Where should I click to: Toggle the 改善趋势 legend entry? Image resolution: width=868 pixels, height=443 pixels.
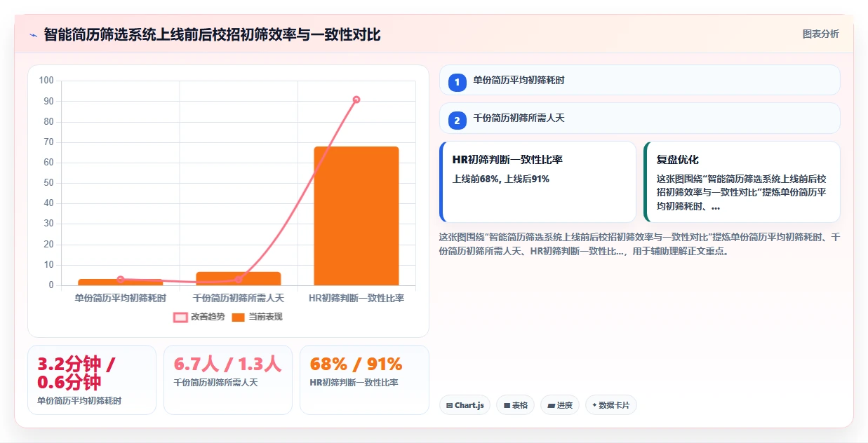click(199, 317)
